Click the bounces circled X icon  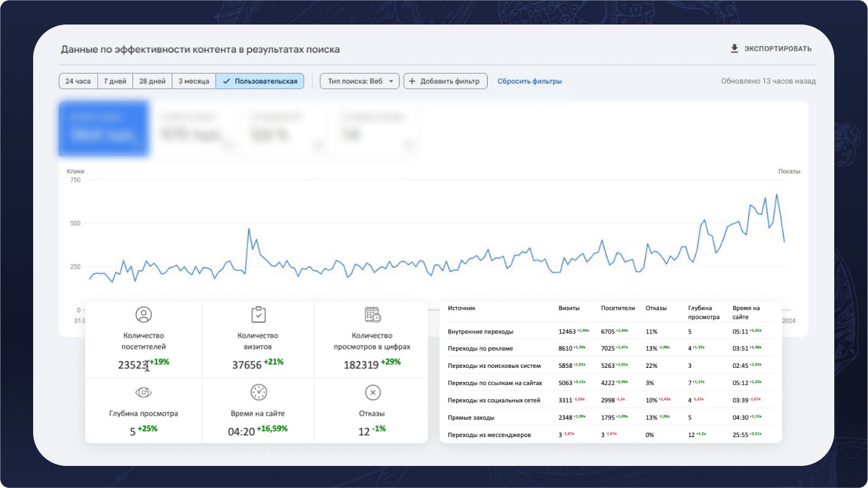coord(372,392)
